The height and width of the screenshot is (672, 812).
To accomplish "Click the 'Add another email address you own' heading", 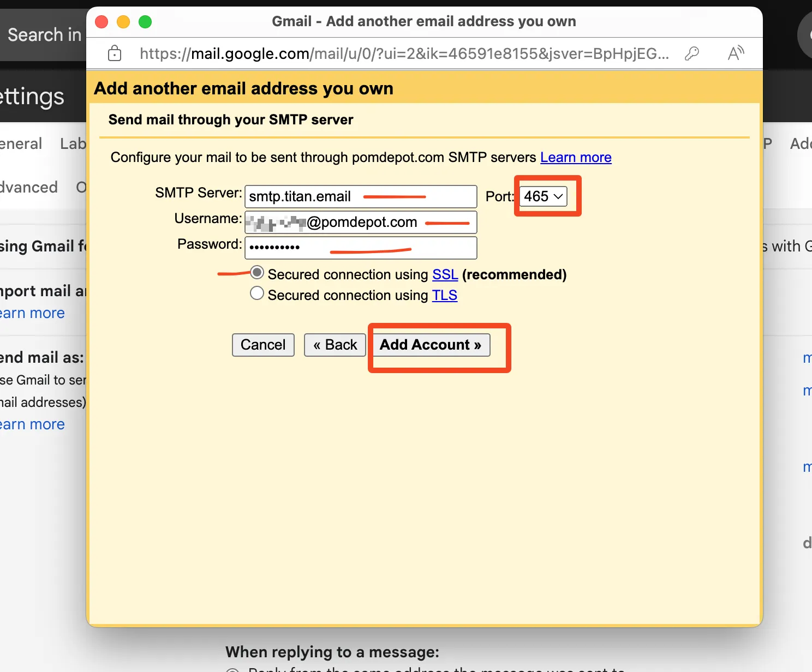I will 243,88.
